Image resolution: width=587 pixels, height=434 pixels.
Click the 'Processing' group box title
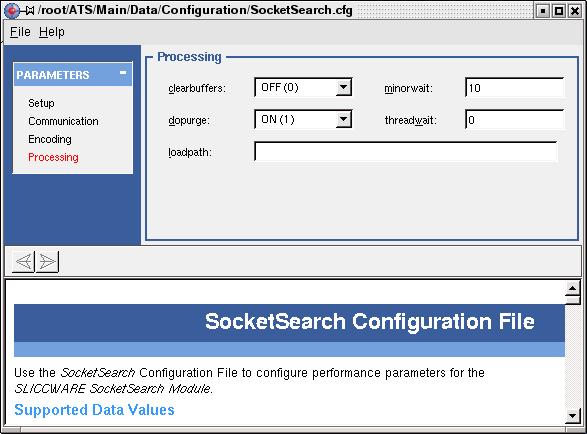click(189, 57)
